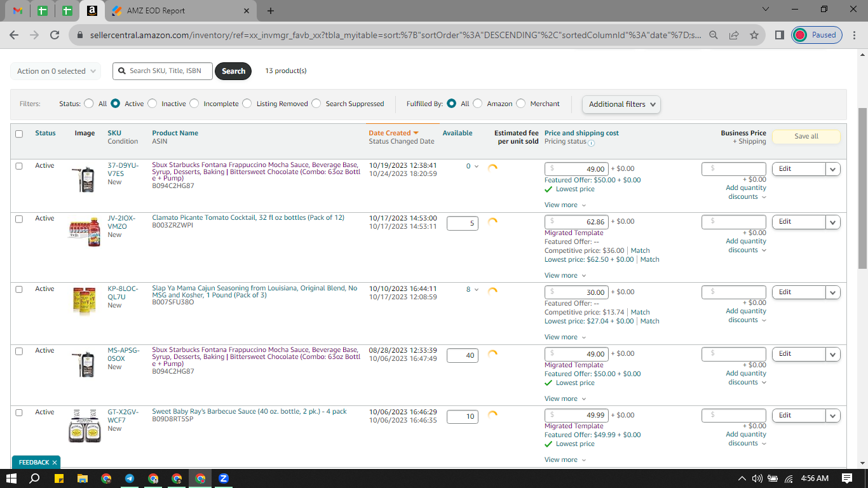Screen dimensions: 868x488
Task: Click the Available quantity field showing 40
Action: (x=463, y=356)
